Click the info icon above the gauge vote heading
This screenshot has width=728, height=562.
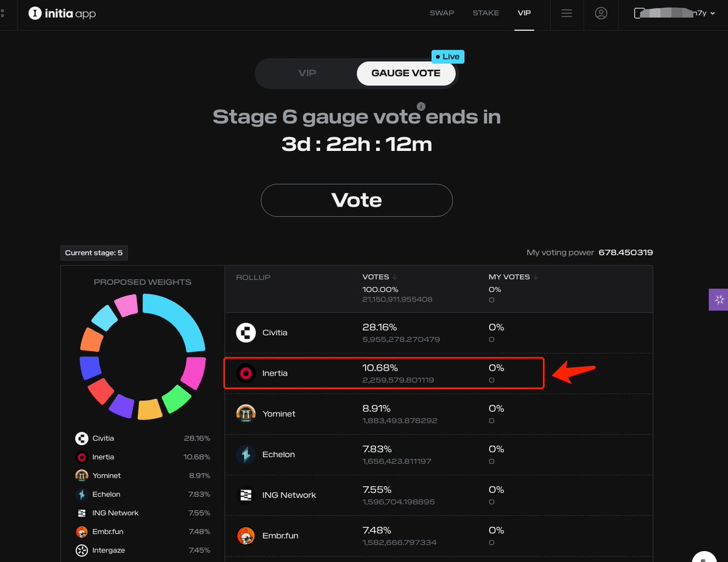[x=421, y=106]
